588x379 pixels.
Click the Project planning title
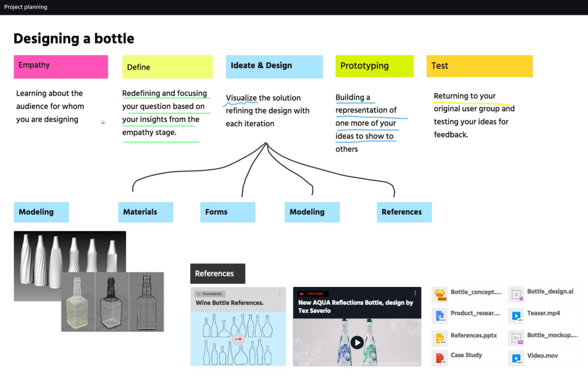pyautogui.click(x=26, y=7)
